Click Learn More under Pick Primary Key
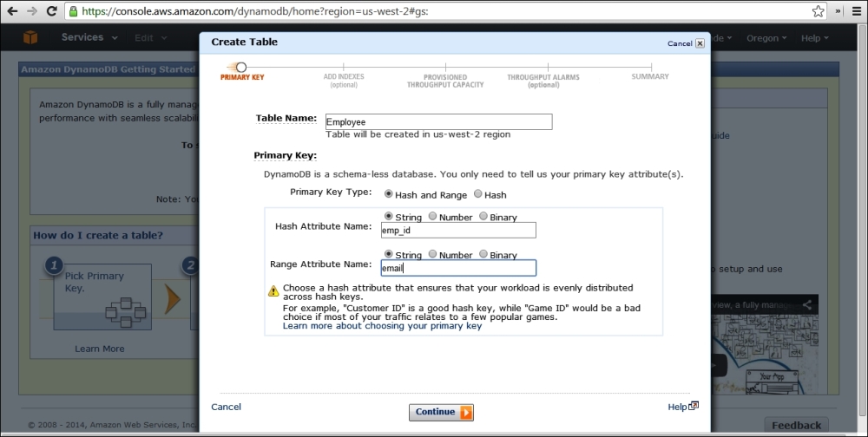 100,349
